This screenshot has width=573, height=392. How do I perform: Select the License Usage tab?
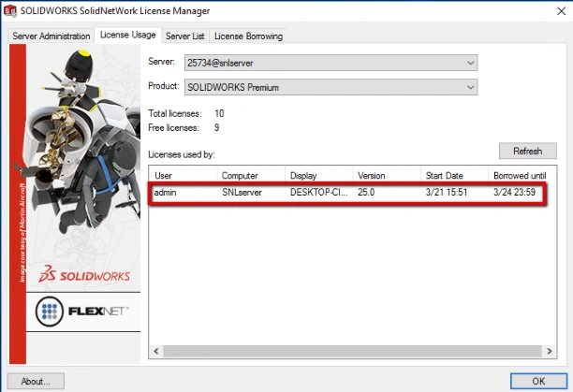[x=128, y=35]
